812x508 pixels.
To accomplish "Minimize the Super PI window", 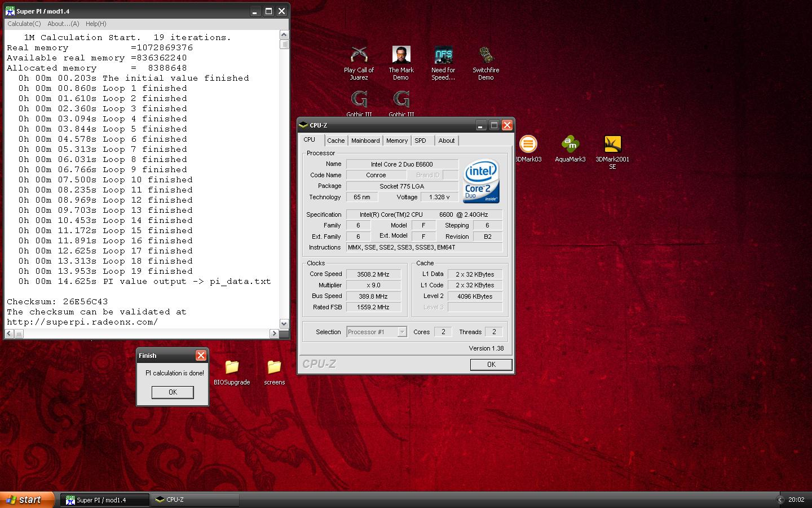I will pyautogui.click(x=255, y=11).
